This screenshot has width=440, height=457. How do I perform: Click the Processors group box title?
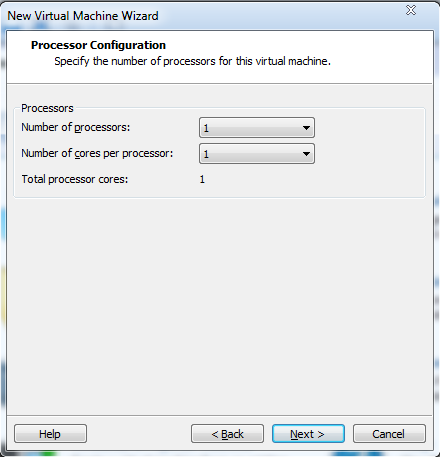[x=47, y=108]
